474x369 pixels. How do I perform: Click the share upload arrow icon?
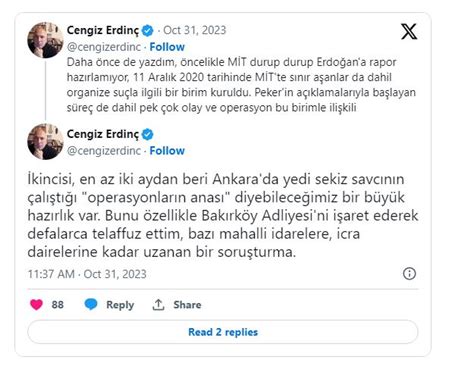[x=158, y=304]
